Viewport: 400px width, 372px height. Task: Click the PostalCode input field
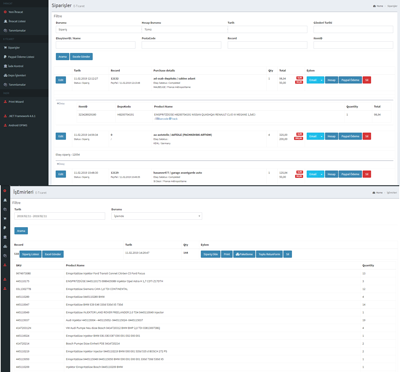point(181,45)
